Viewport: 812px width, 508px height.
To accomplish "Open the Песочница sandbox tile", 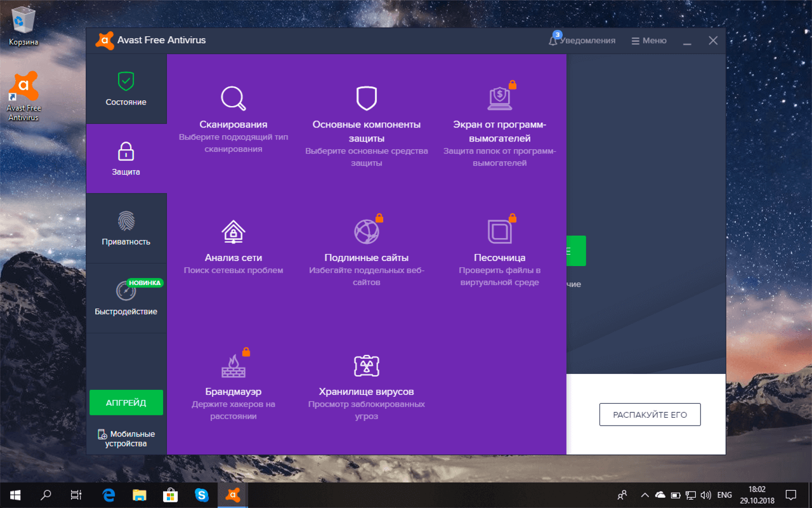I will coord(500,251).
